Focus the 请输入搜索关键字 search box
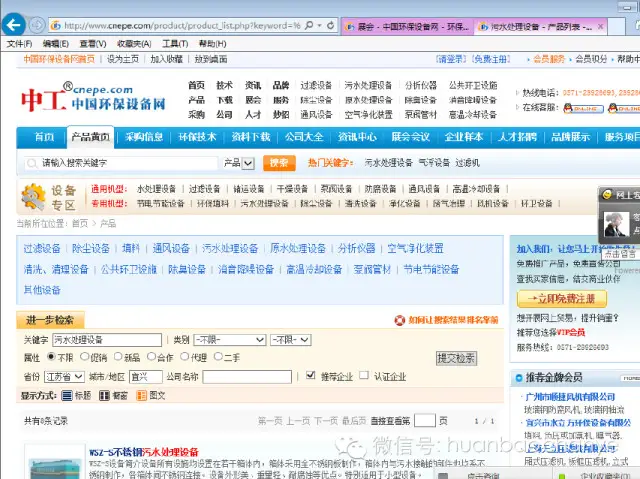Image resolution: width=640 pixels, height=479 pixels. pyautogui.click(x=121, y=163)
